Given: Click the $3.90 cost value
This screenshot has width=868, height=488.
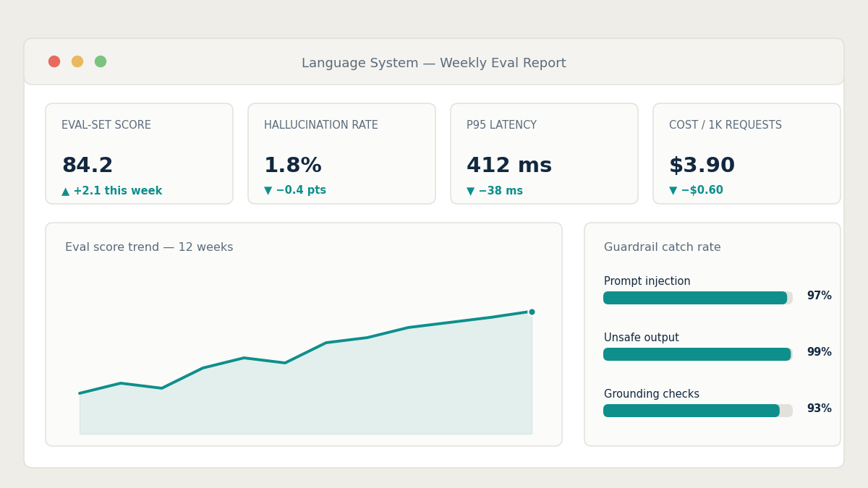Looking at the screenshot, I should (702, 166).
